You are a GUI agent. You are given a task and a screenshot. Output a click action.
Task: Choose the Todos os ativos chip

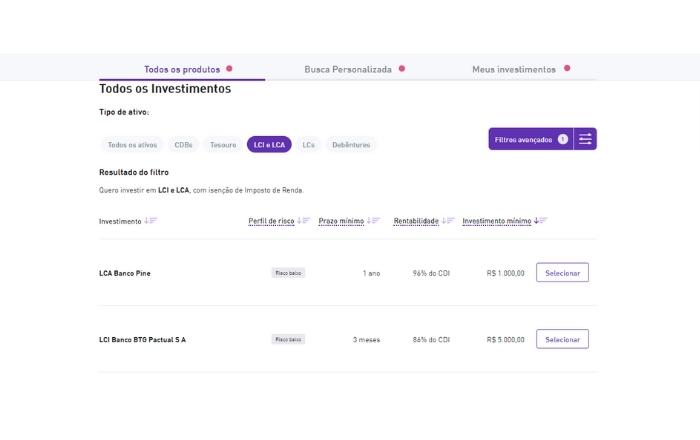[x=131, y=145]
